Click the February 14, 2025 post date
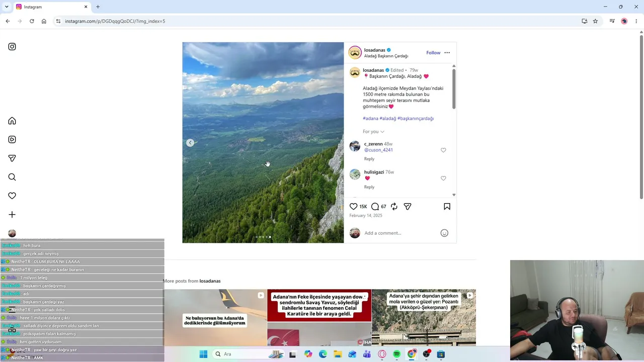This screenshot has width=644, height=362. pos(366,216)
